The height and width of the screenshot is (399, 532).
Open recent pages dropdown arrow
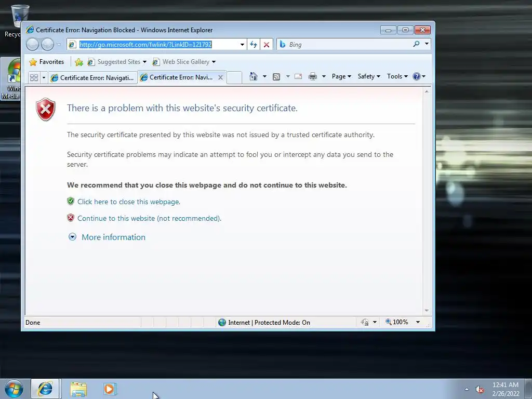pos(59,45)
